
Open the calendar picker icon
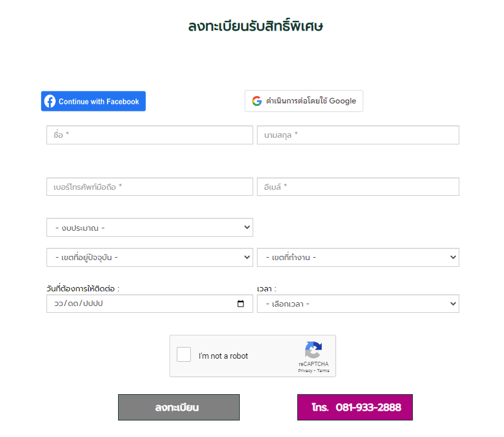click(x=240, y=304)
